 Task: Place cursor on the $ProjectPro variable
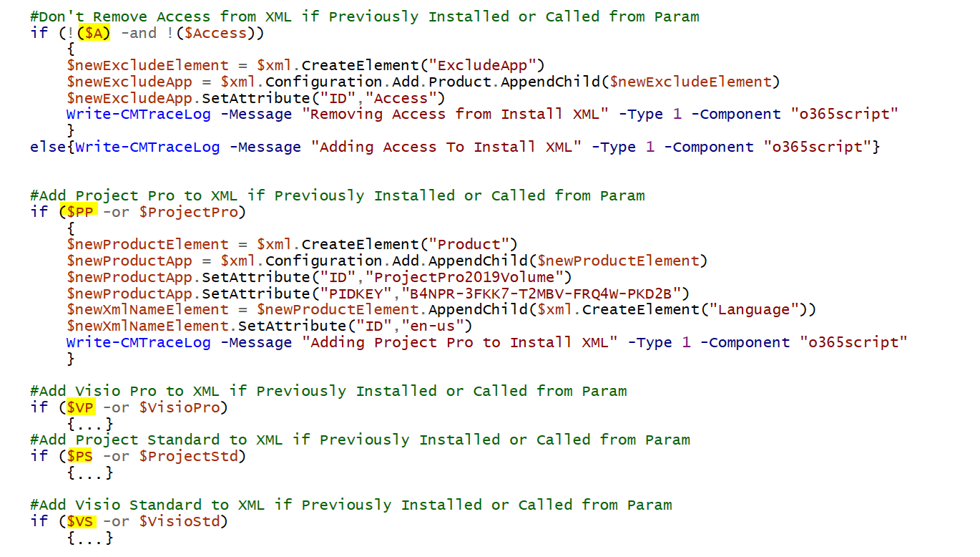click(188, 212)
